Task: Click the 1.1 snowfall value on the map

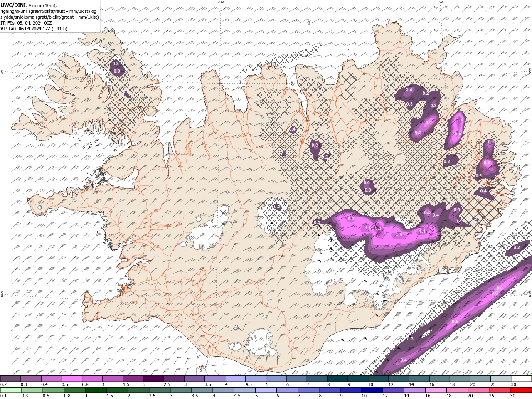Action: tap(423, 232)
